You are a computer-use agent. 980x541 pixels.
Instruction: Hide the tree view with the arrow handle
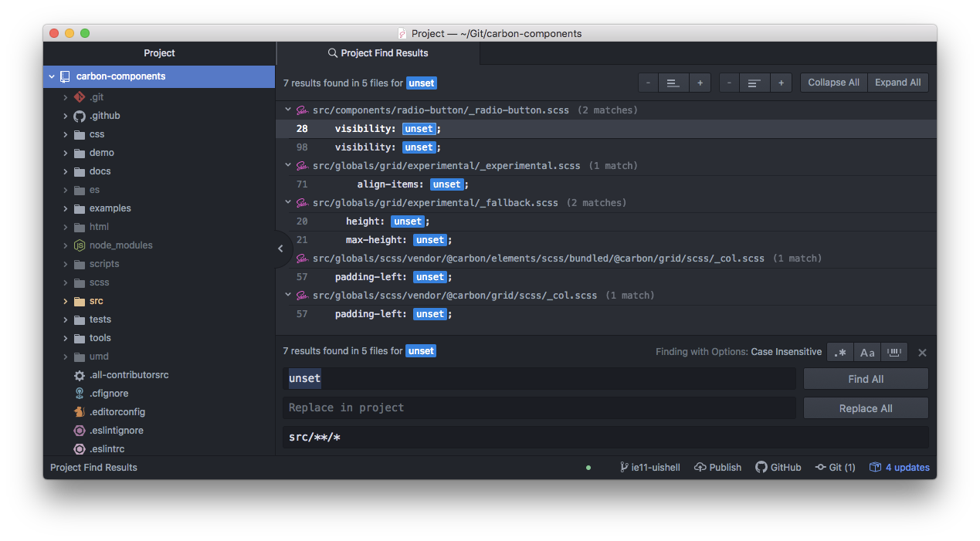click(280, 249)
